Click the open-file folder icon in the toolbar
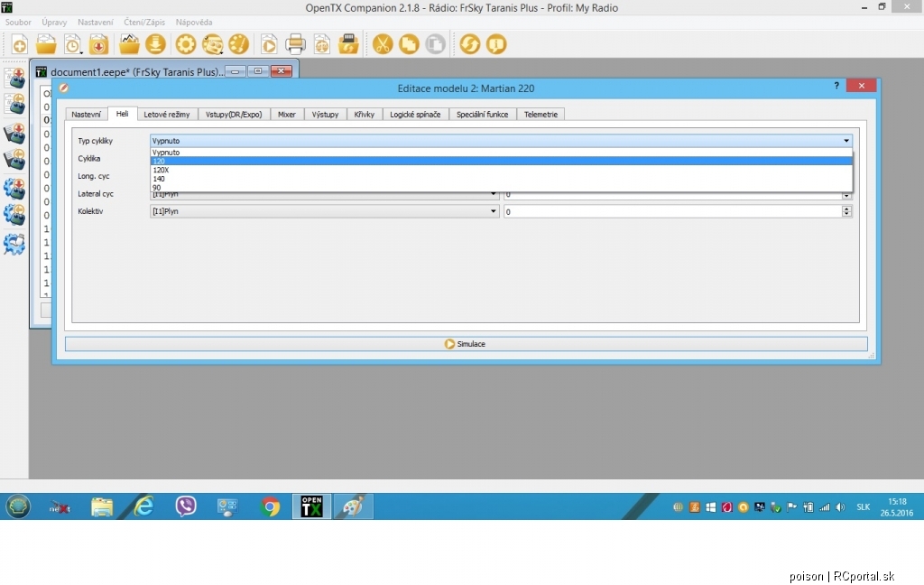 [46, 44]
